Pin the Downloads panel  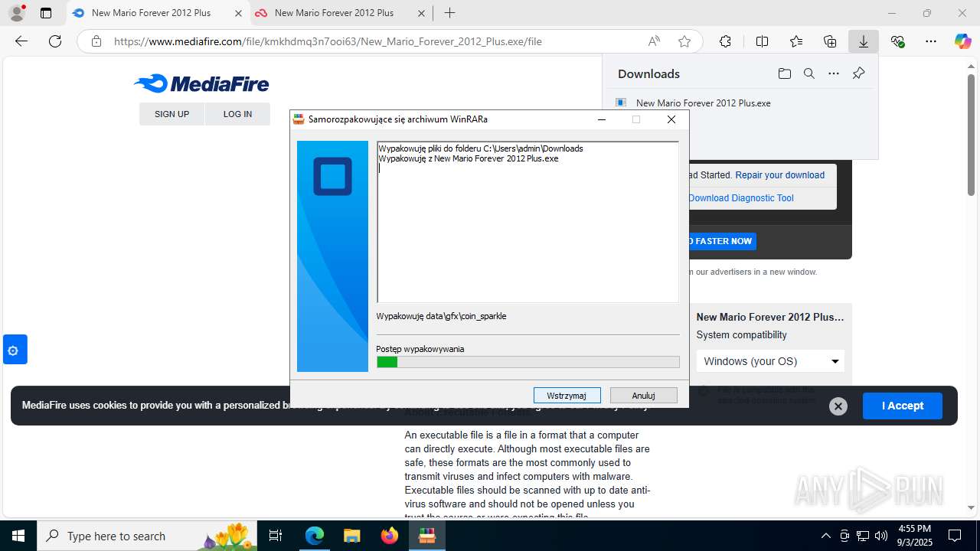858,73
